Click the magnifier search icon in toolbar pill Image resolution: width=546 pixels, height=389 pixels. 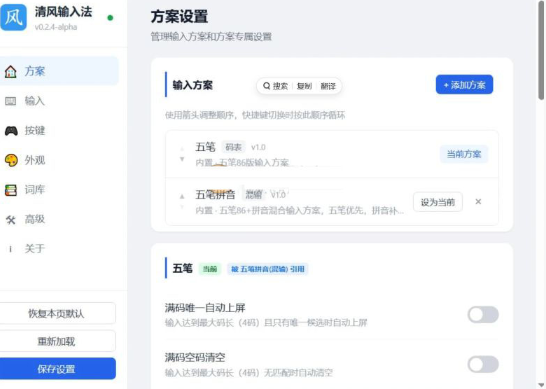(266, 86)
